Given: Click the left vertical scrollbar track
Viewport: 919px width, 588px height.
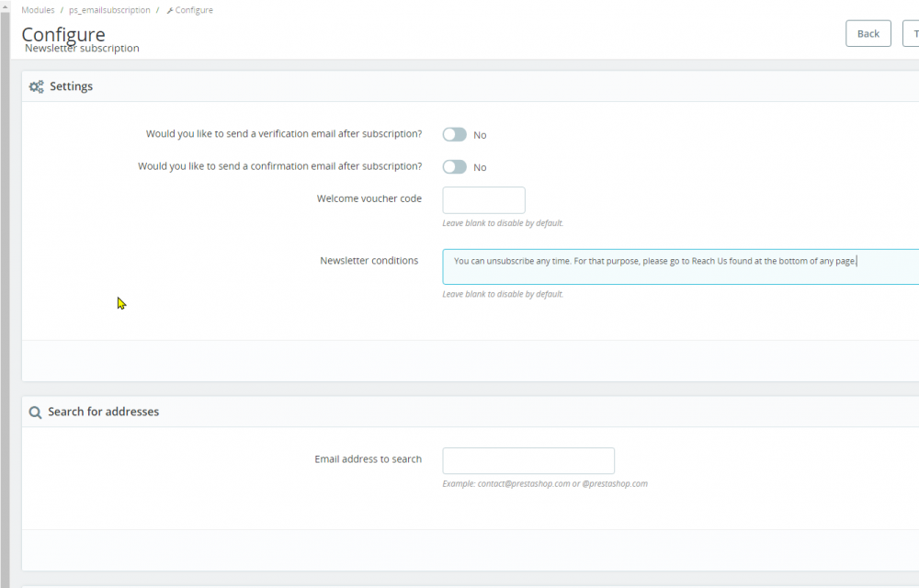Looking at the screenshot, I should point(5,299).
